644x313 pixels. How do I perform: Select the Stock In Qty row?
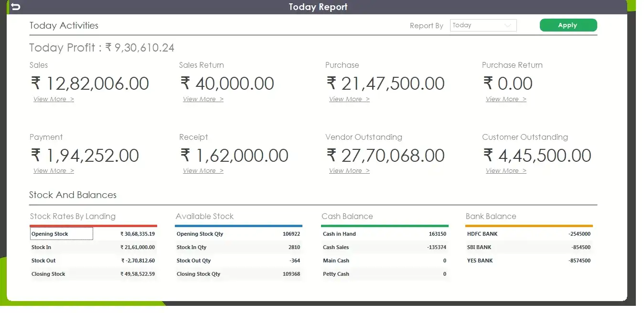(x=238, y=247)
